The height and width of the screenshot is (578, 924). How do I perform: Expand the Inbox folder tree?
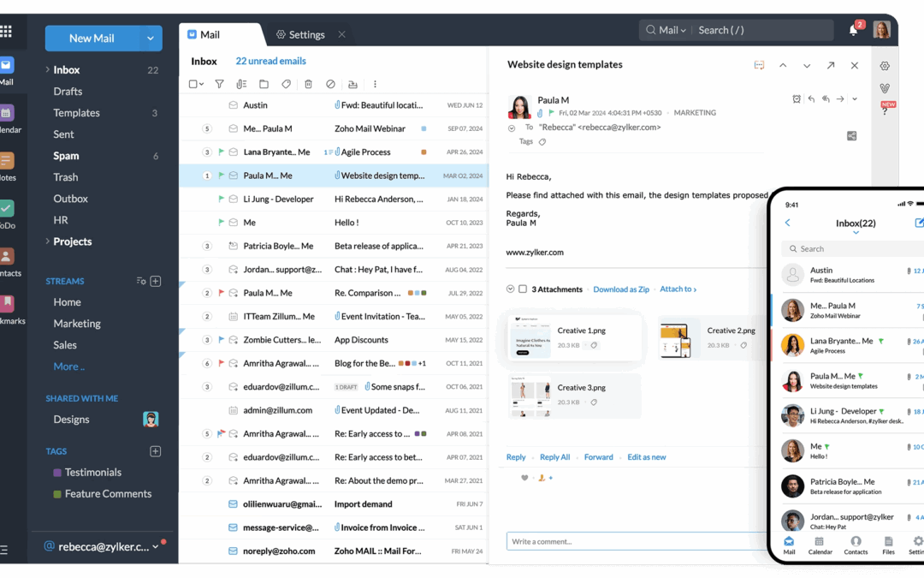click(47, 69)
